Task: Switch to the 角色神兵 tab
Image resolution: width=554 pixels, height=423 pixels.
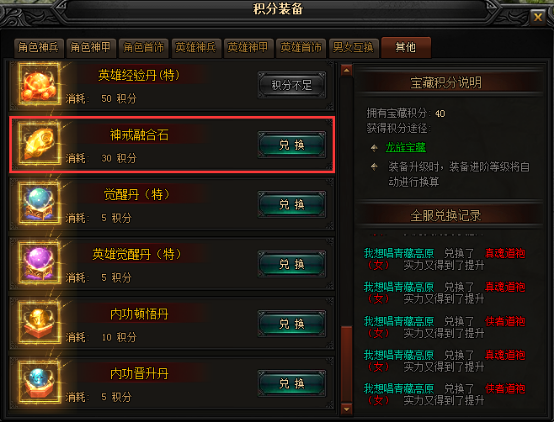Action: 39,48
